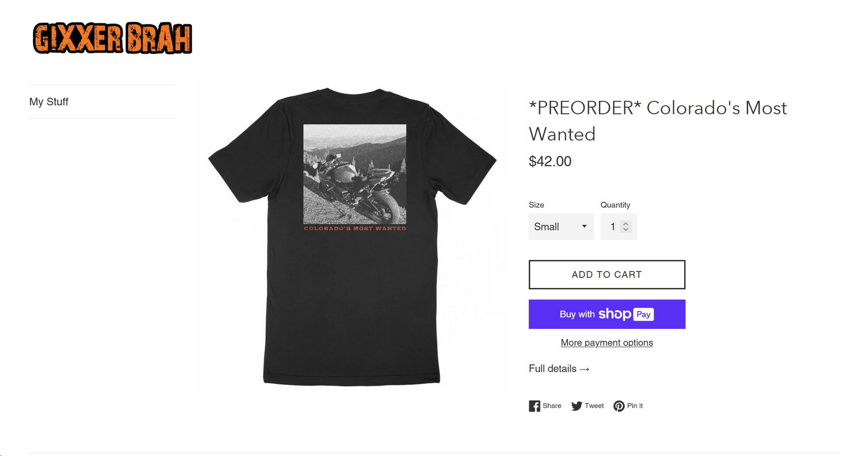Click the Size dropdown arrow
Viewport: 868px width, 456px height.
pos(584,226)
